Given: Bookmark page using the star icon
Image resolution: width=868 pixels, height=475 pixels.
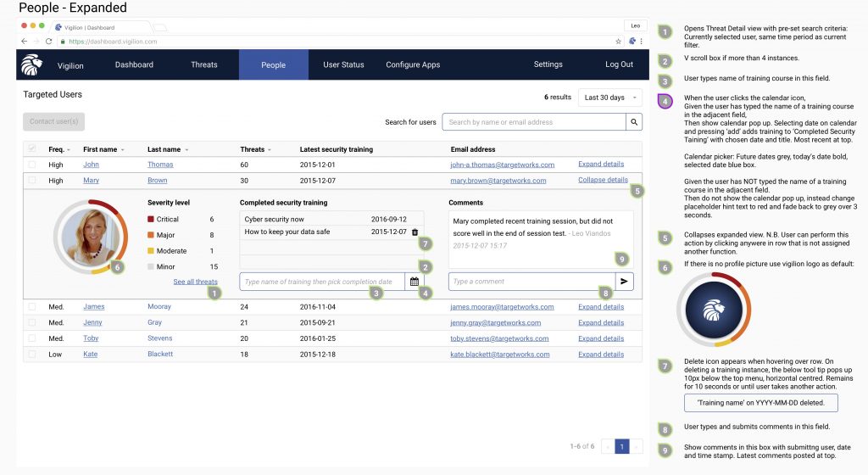Looking at the screenshot, I should pos(618,41).
